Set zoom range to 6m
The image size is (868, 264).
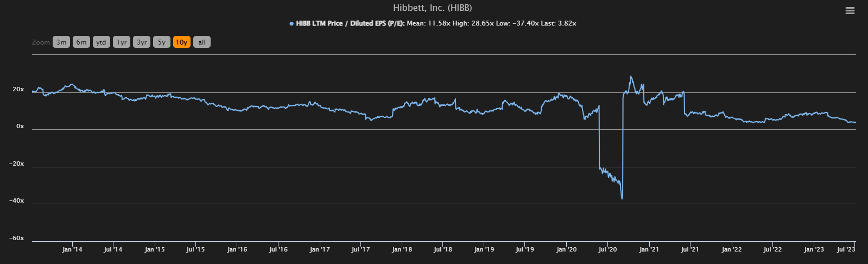[x=81, y=42]
